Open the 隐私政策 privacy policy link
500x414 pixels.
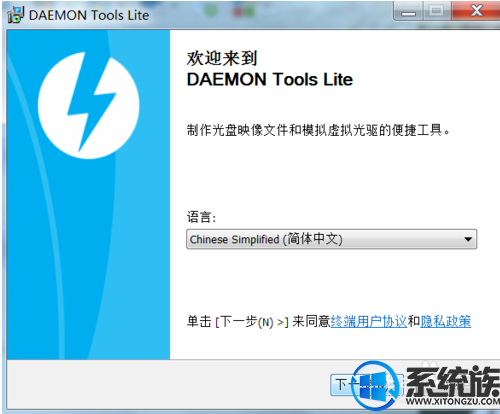click(x=445, y=321)
